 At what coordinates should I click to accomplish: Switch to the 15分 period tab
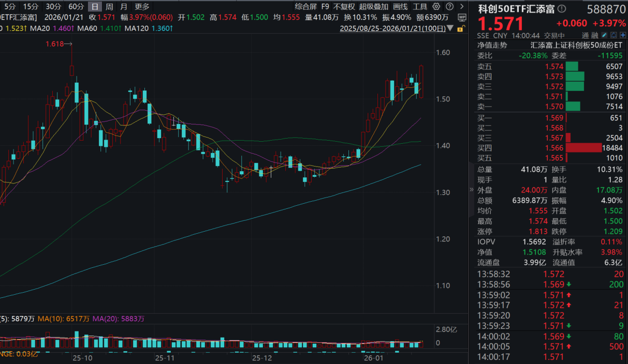(x=31, y=7)
